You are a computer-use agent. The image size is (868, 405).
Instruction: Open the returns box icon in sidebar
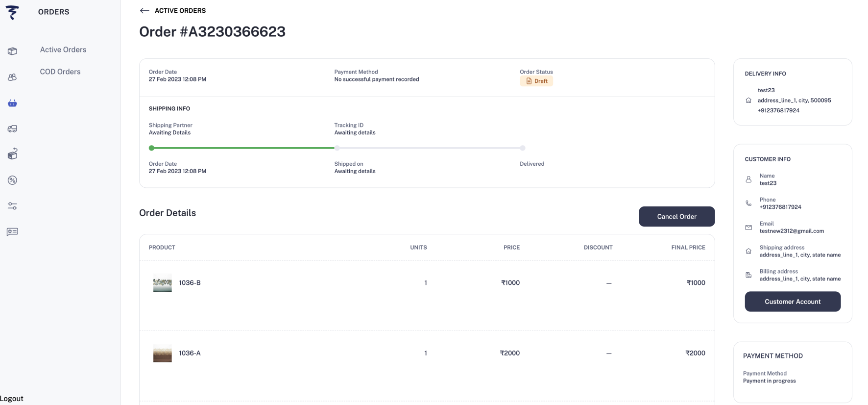[12, 154]
